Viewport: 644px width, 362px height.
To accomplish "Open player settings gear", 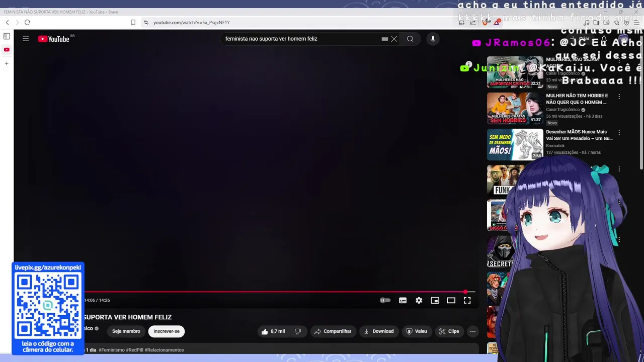I will tap(419, 300).
